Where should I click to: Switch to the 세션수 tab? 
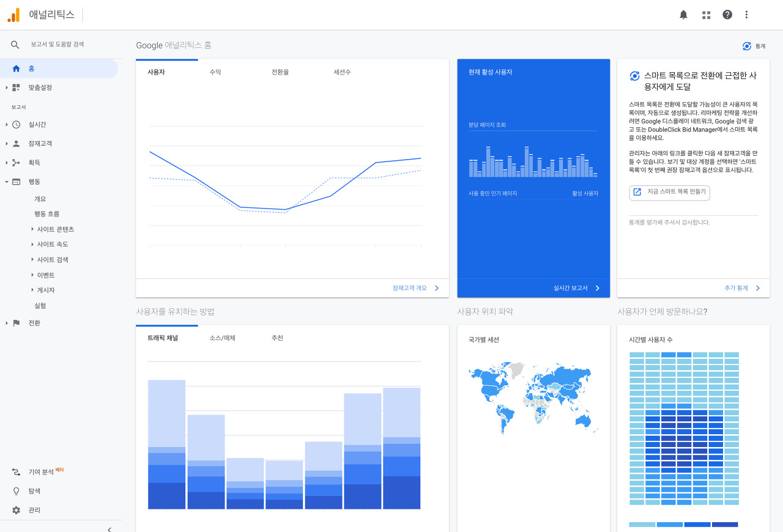[343, 72]
